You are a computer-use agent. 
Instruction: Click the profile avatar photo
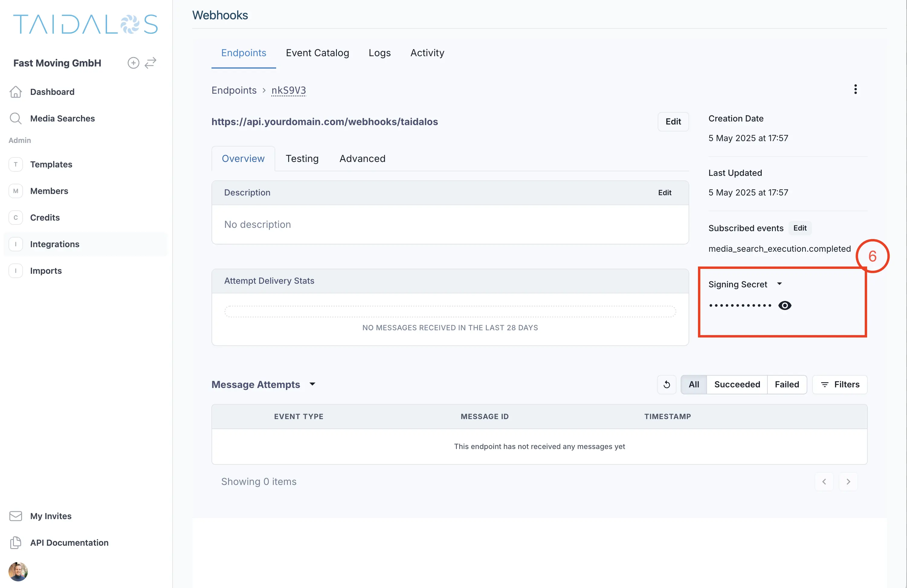coord(18,571)
